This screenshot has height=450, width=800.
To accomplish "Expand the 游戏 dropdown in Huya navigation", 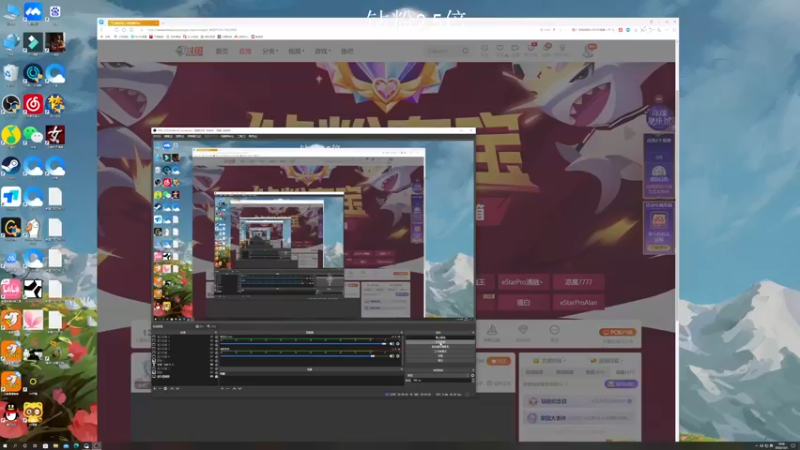I will (322, 51).
